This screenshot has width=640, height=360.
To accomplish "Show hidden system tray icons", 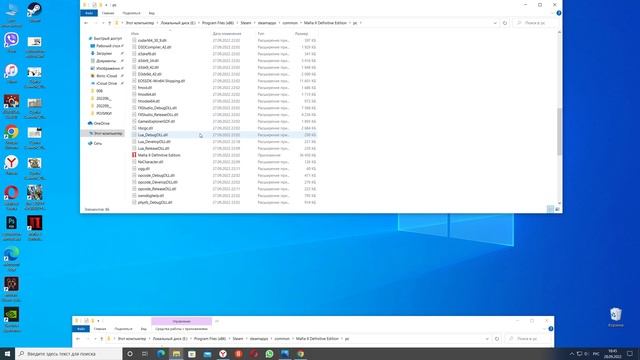I will [x=572, y=354].
